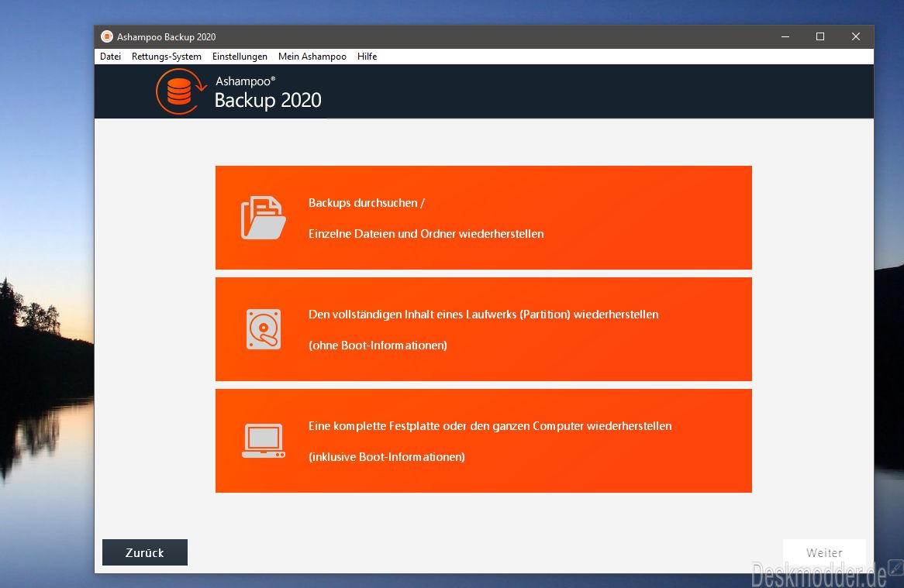
Task: Open the Hilfe menu
Action: point(367,57)
